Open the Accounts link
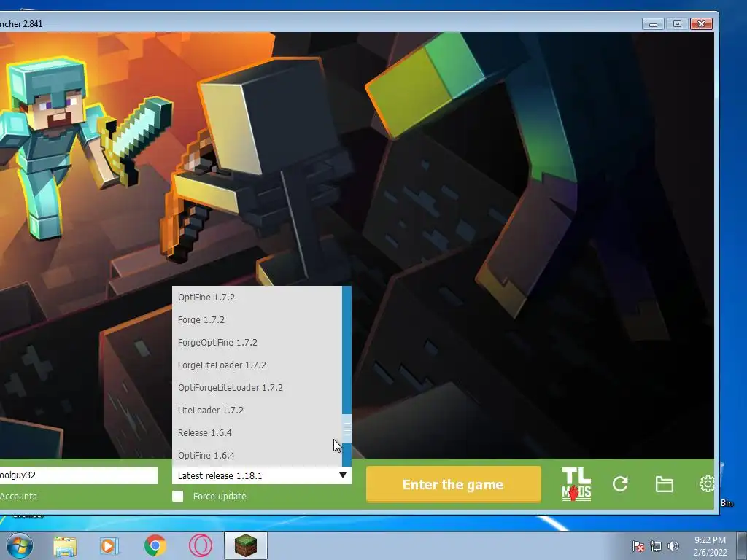 [x=18, y=496]
